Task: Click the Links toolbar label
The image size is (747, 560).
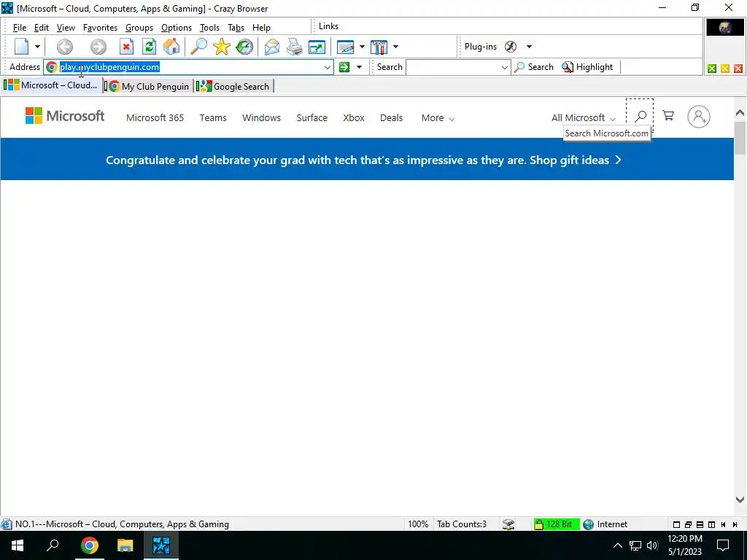Action: pos(329,26)
